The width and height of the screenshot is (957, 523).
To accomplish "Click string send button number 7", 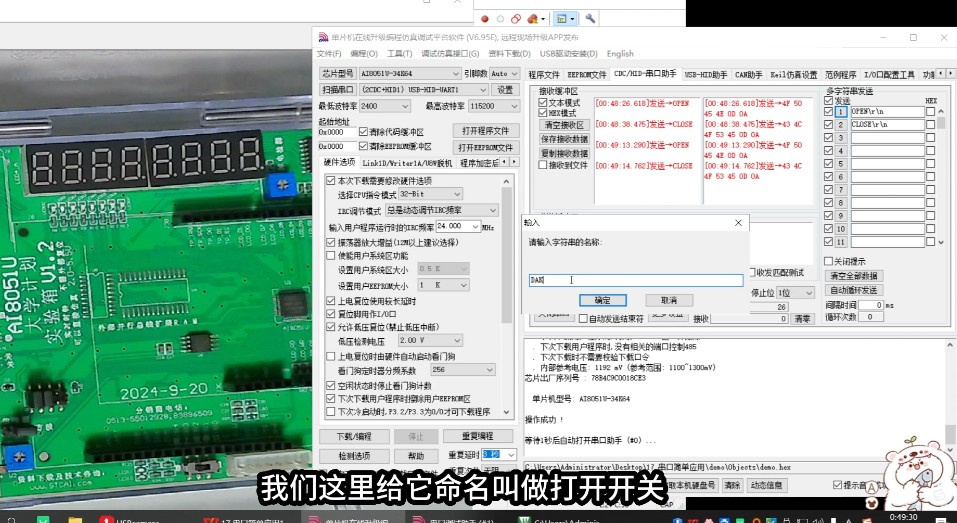I will tap(842, 190).
